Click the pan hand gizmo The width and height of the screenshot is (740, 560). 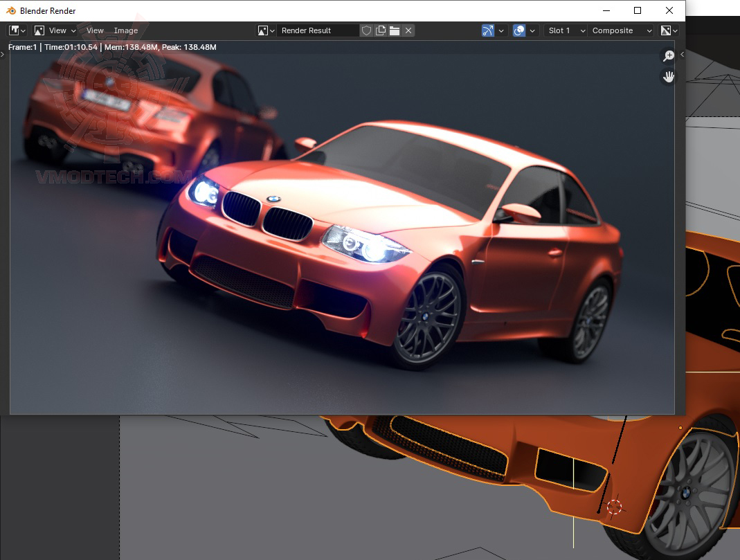(x=668, y=76)
